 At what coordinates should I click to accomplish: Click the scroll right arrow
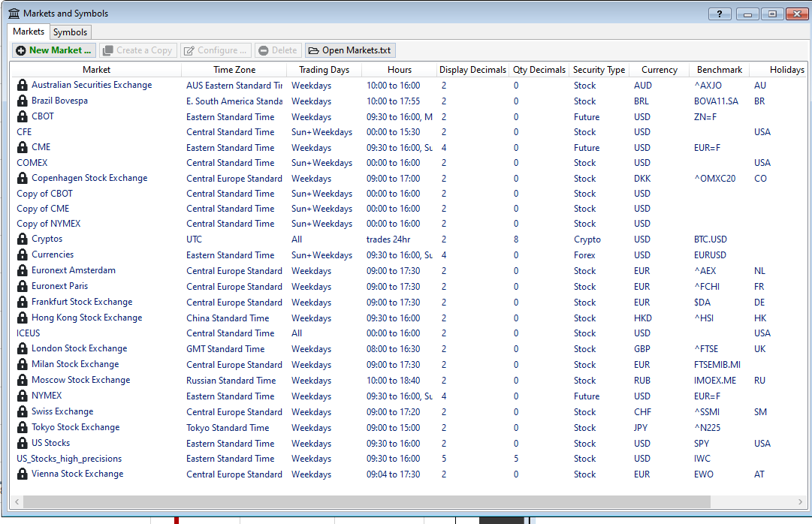[x=800, y=501]
